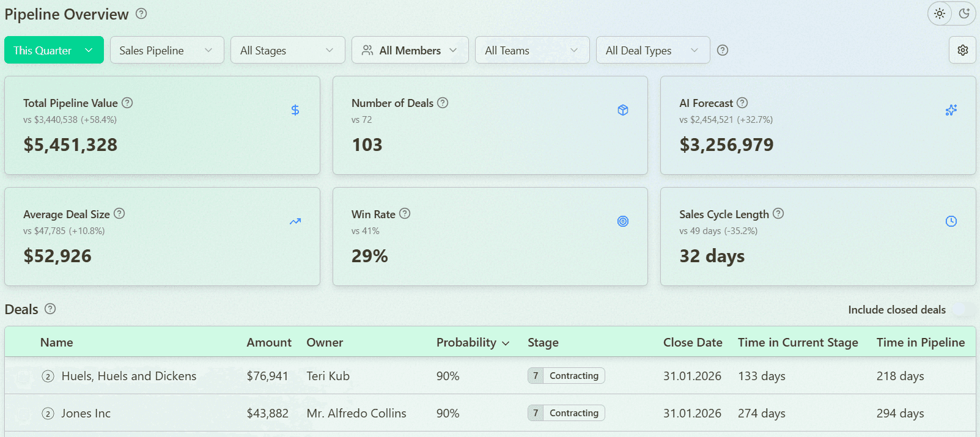Click AI Forecast info icon
The image size is (980, 437).
(742, 103)
